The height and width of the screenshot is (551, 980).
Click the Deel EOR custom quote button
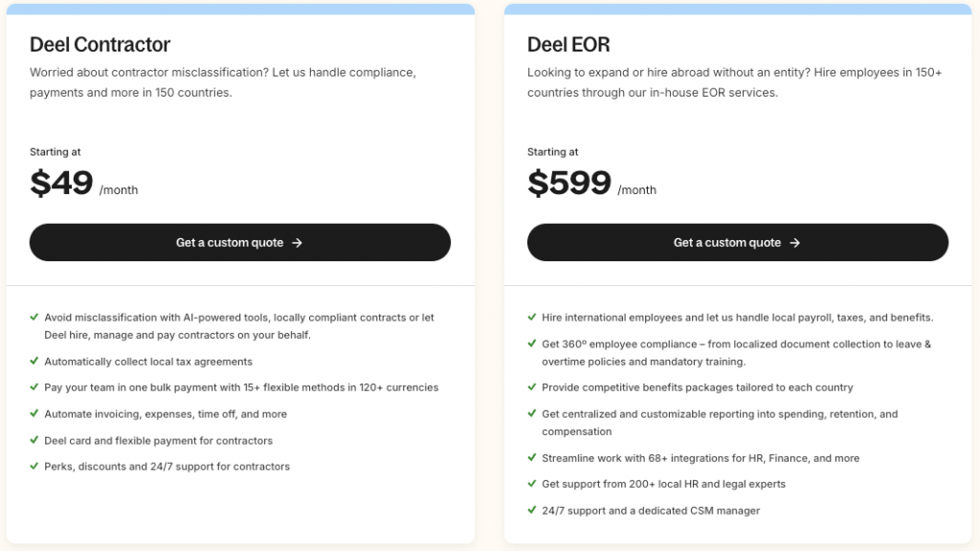pyautogui.click(x=737, y=243)
